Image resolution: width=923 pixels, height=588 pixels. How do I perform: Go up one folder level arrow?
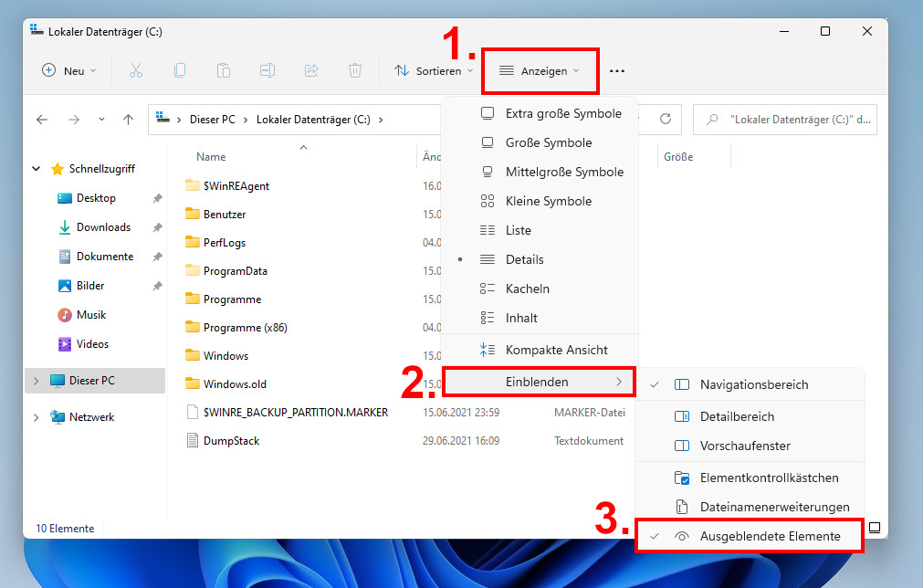tap(129, 120)
